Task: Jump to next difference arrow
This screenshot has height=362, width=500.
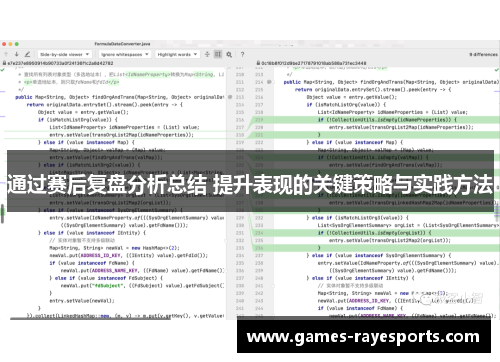Action: pyautogui.click(x=16, y=54)
